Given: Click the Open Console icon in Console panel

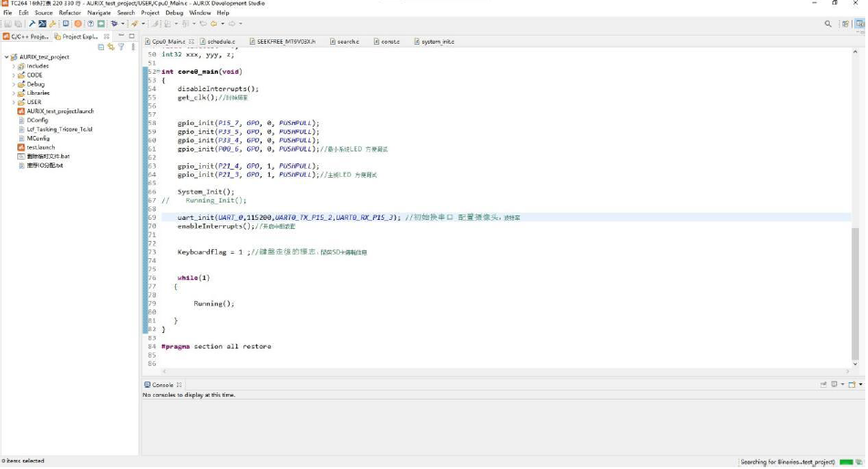Looking at the screenshot, I should 850,385.
